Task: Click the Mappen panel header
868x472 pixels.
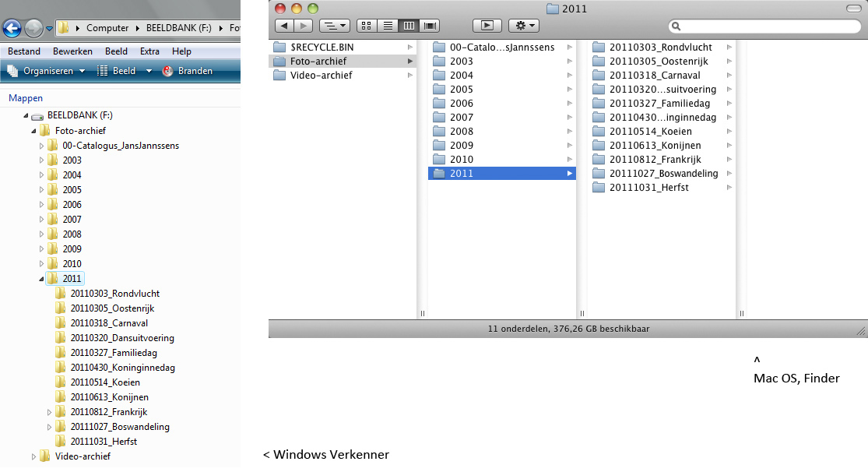Action: click(26, 98)
